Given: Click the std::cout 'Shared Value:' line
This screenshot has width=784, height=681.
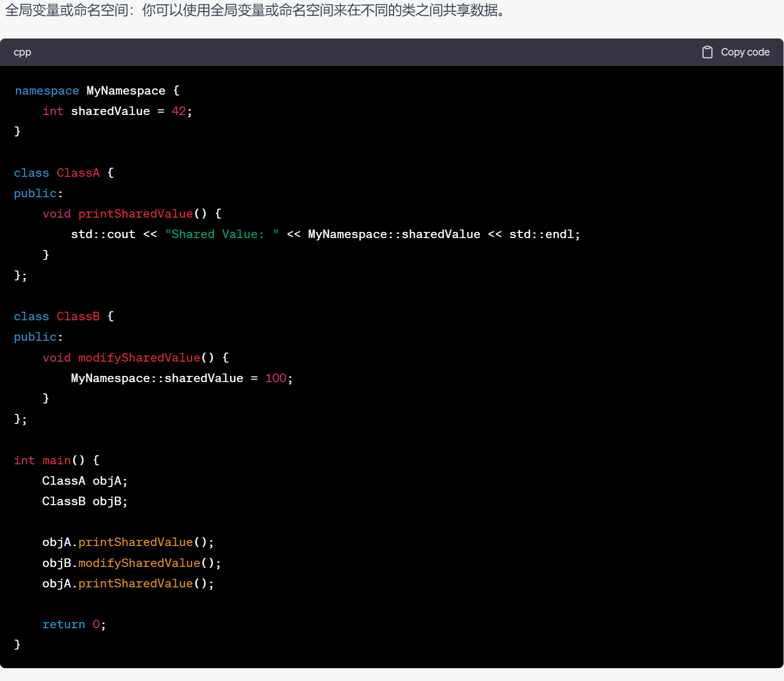Looking at the screenshot, I should click(325, 234).
